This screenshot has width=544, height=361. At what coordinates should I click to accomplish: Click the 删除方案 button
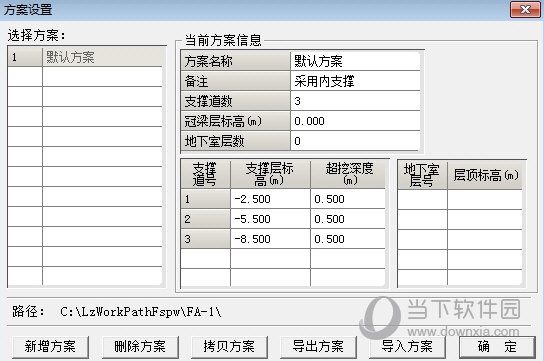point(140,346)
